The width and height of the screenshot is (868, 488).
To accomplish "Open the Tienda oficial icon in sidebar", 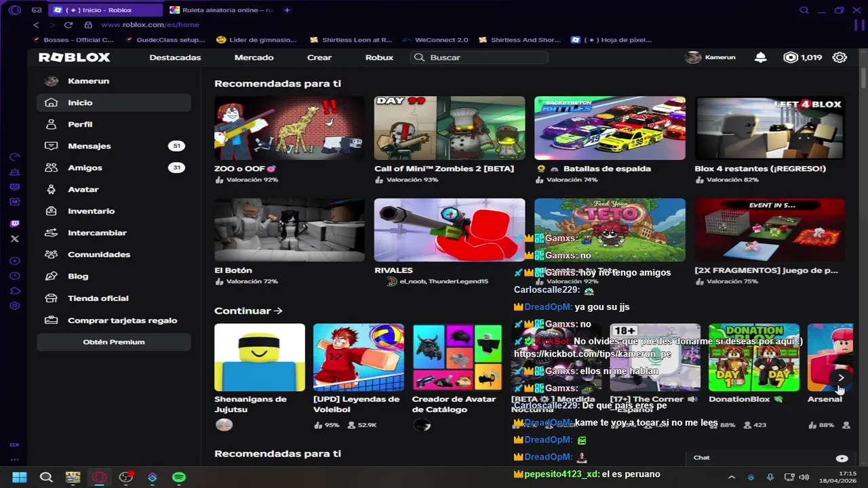I will (x=51, y=298).
